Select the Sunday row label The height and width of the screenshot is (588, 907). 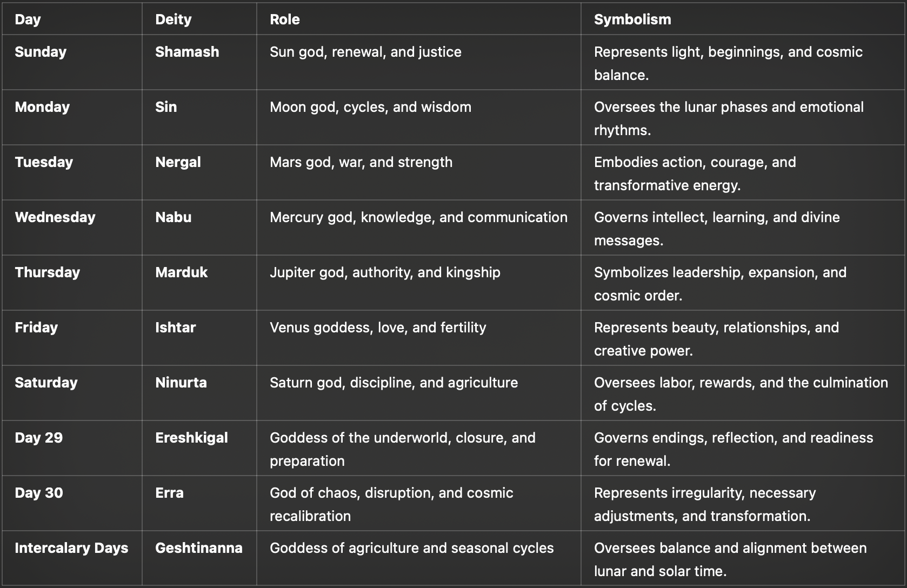pos(41,52)
